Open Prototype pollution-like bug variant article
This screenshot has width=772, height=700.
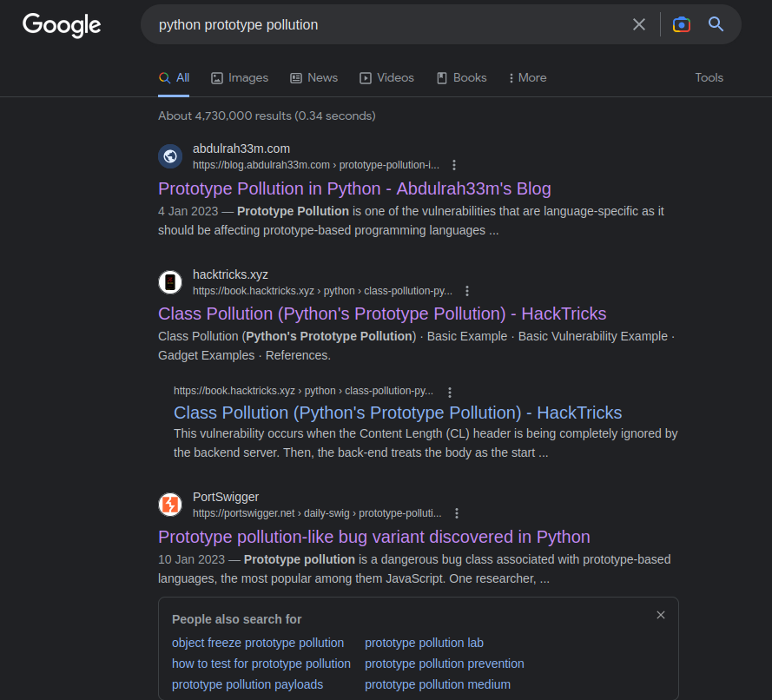tap(374, 537)
